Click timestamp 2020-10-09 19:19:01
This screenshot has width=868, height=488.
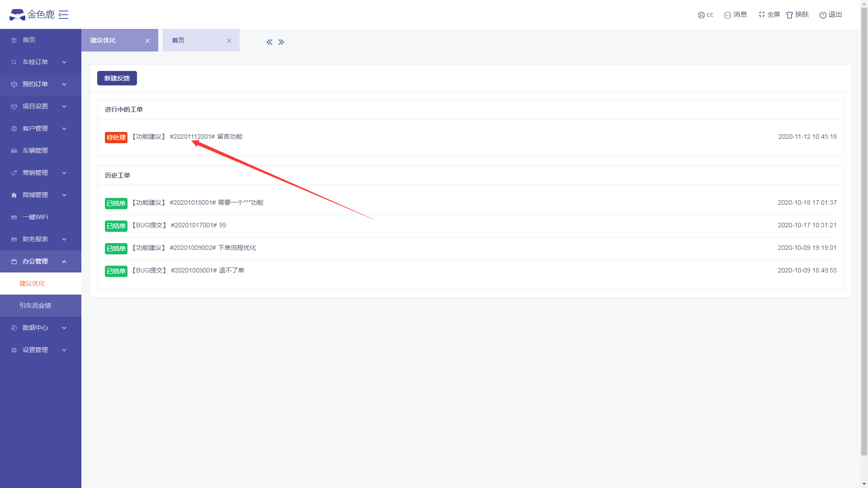pos(807,248)
